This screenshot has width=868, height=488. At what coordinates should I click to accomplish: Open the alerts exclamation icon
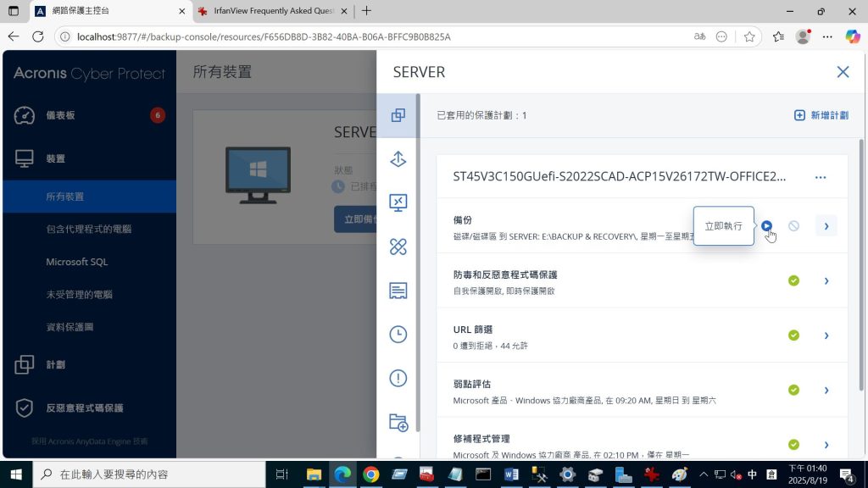398,378
